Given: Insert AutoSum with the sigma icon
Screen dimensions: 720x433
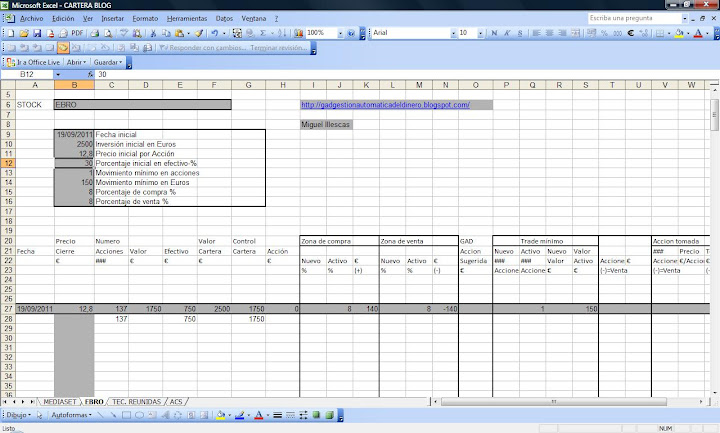Looking at the screenshot, I should point(263,33).
